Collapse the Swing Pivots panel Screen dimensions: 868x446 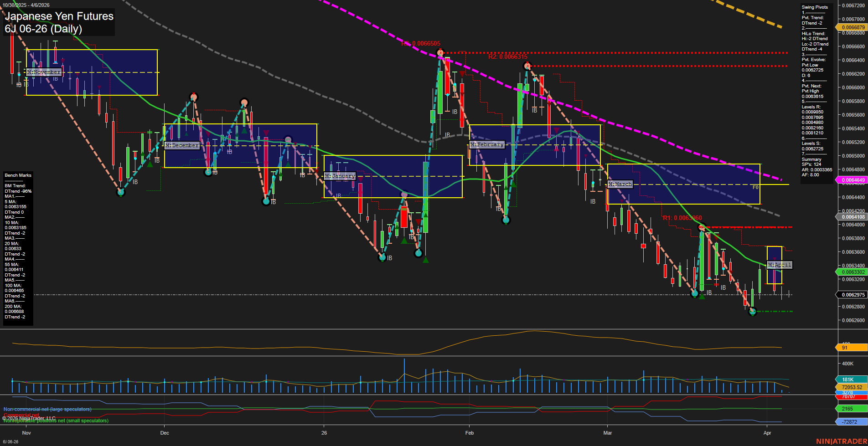816,7
